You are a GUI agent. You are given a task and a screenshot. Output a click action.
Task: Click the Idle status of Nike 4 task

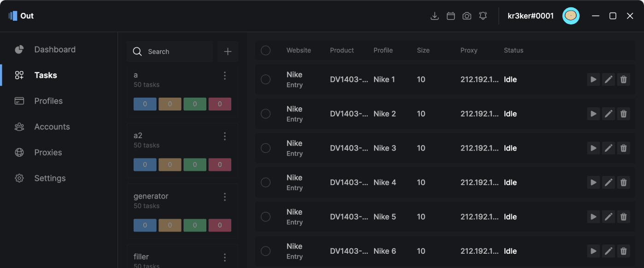(x=510, y=182)
